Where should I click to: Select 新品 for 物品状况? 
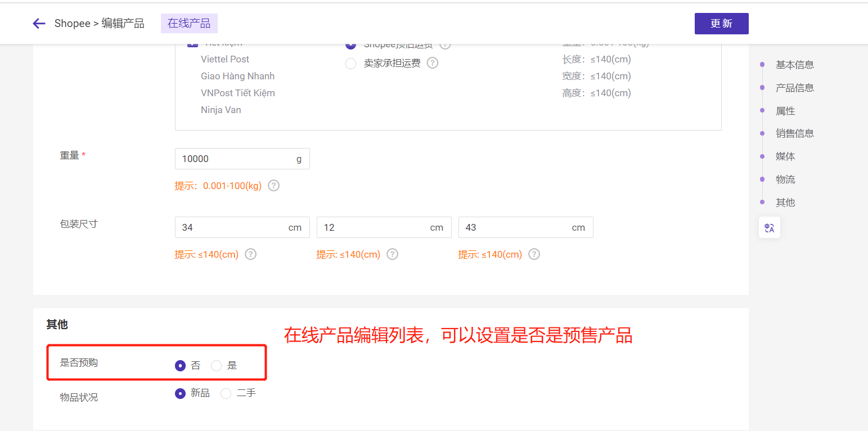[x=181, y=394]
